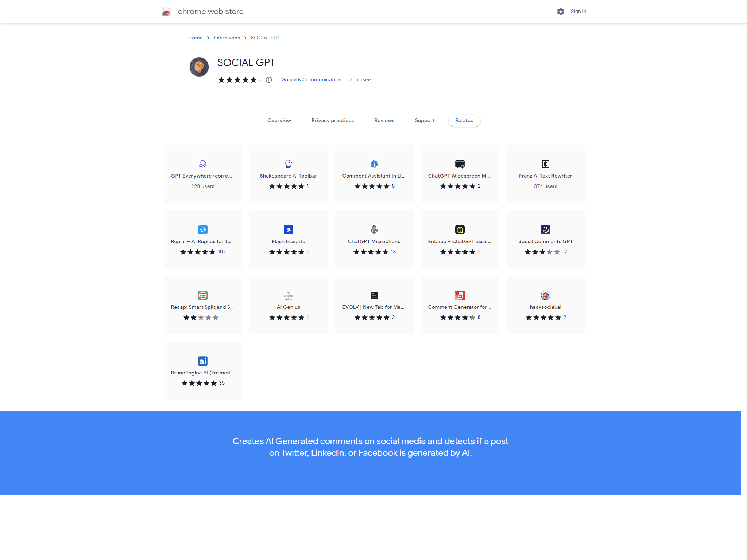Click the hacksocial.ai icon

coord(546,295)
